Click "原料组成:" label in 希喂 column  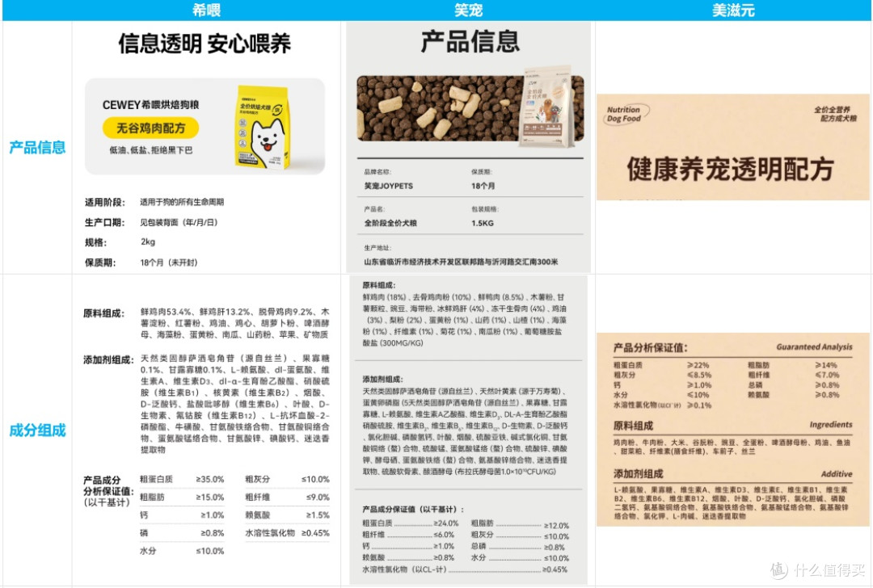[x=103, y=313]
